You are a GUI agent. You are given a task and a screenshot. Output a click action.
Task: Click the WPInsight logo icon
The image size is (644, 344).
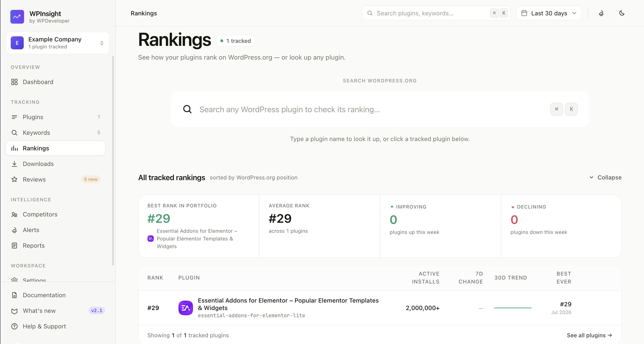coord(17,17)
